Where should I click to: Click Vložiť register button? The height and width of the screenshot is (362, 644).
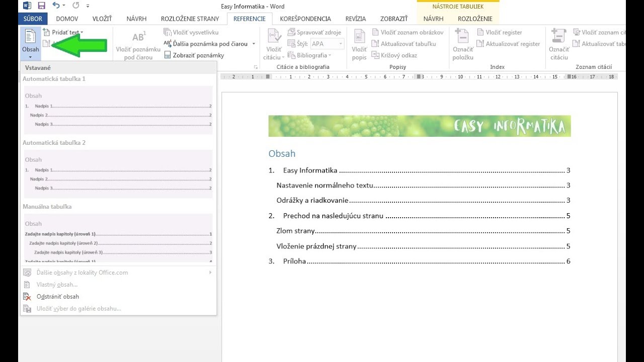click(500, 32)
